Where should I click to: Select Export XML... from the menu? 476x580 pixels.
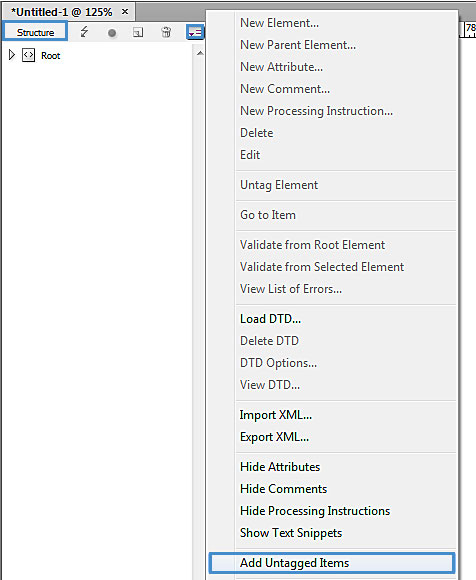tap(274, 437)
